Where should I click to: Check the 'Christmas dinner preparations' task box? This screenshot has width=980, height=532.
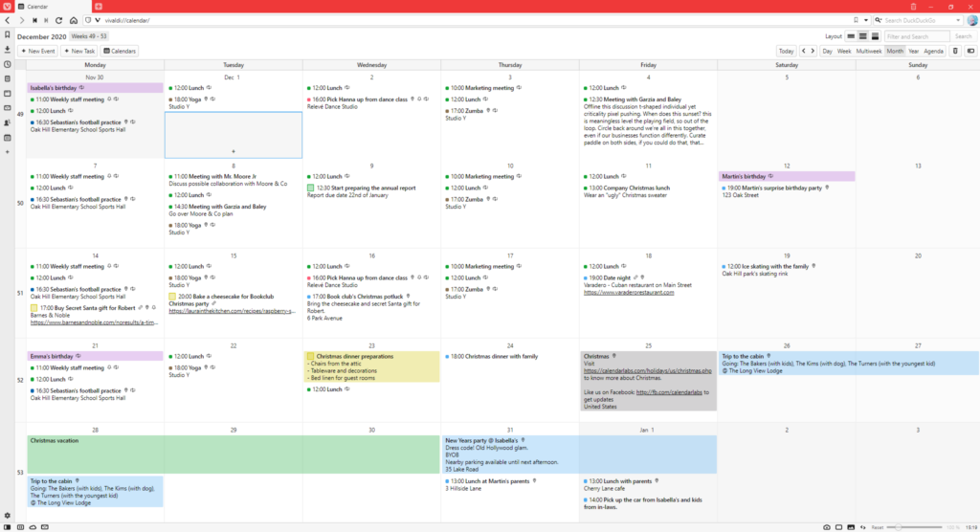click(x=311, y=356)
